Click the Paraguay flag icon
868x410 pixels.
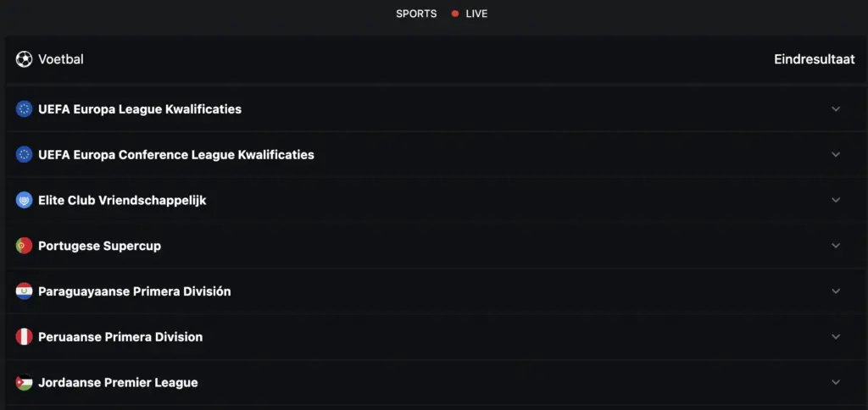[24, 291]
